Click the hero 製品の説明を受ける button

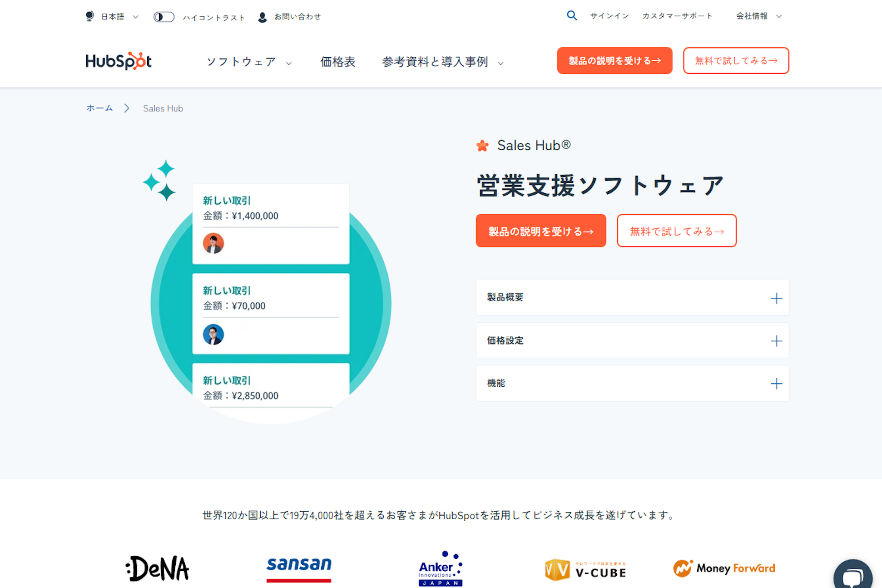click(540, 231)
